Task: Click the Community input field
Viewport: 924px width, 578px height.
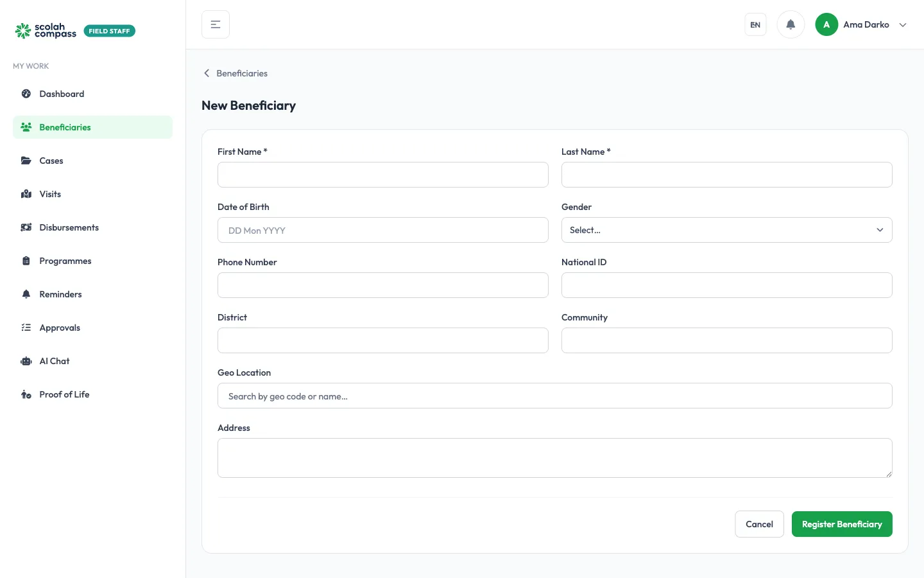Action: click(x=726, y=340)
